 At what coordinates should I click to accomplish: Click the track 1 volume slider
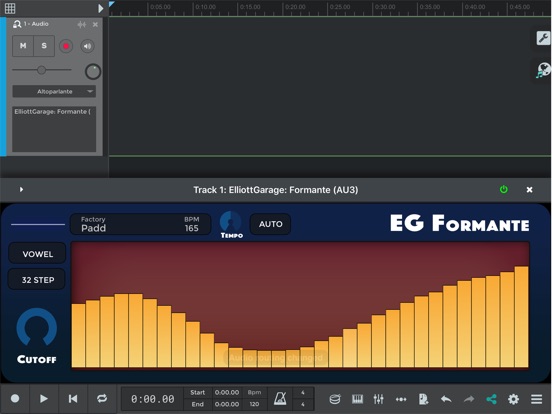pyautogui.click(x=42, y=70)
